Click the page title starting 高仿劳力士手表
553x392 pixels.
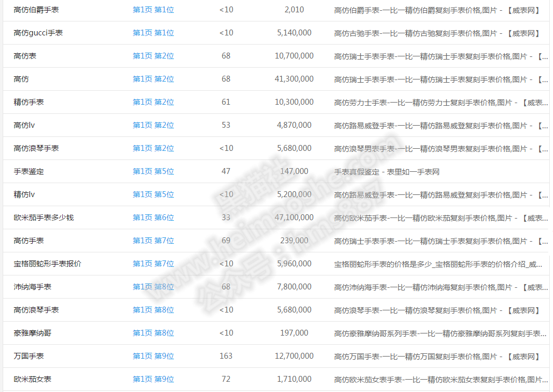[441, 103]
